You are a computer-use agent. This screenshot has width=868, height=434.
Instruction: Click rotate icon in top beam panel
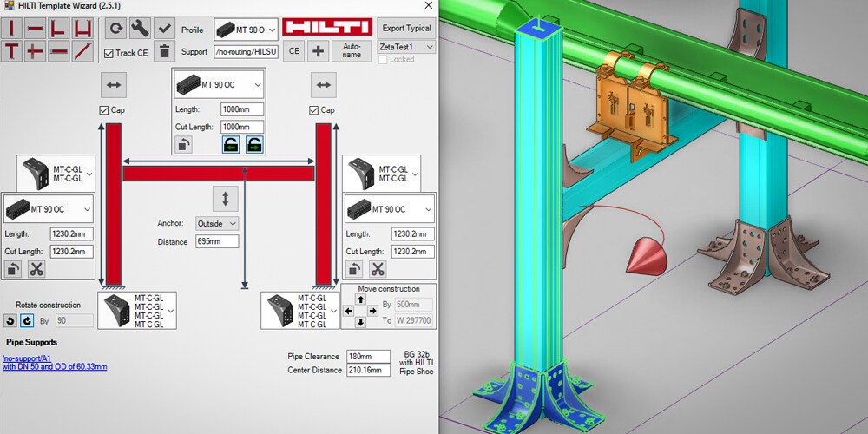coord(183,145)
